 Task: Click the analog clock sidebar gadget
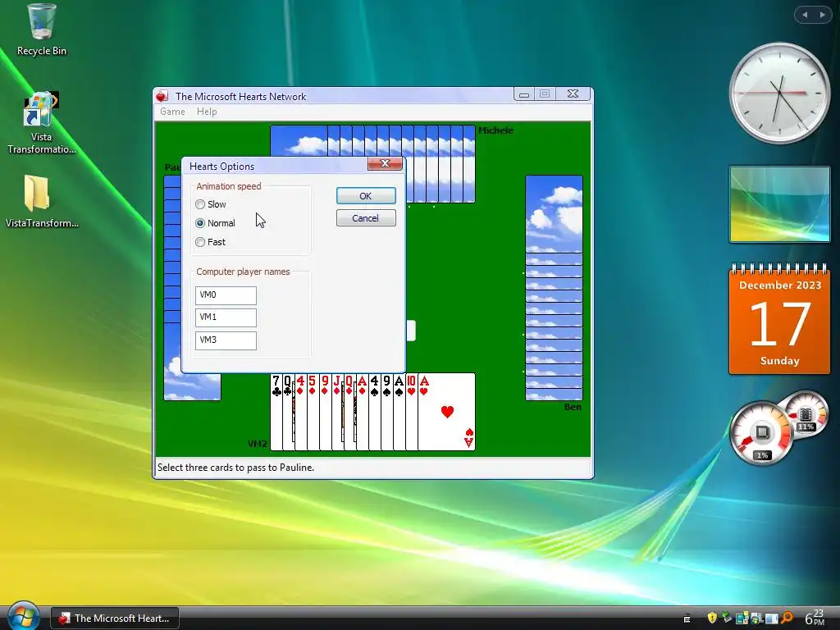pos(779,94)
